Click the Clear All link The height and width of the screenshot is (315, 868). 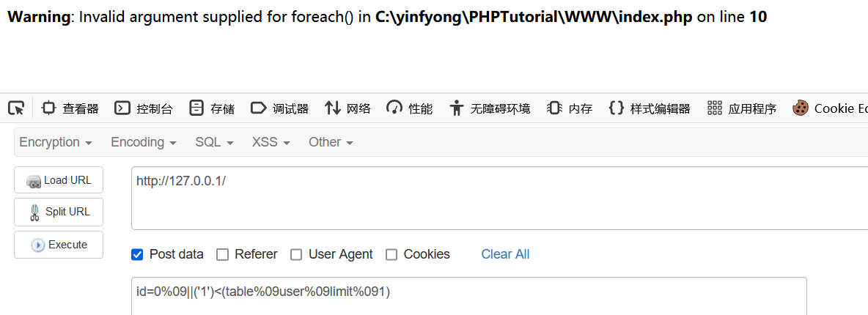tap(505, 254)
